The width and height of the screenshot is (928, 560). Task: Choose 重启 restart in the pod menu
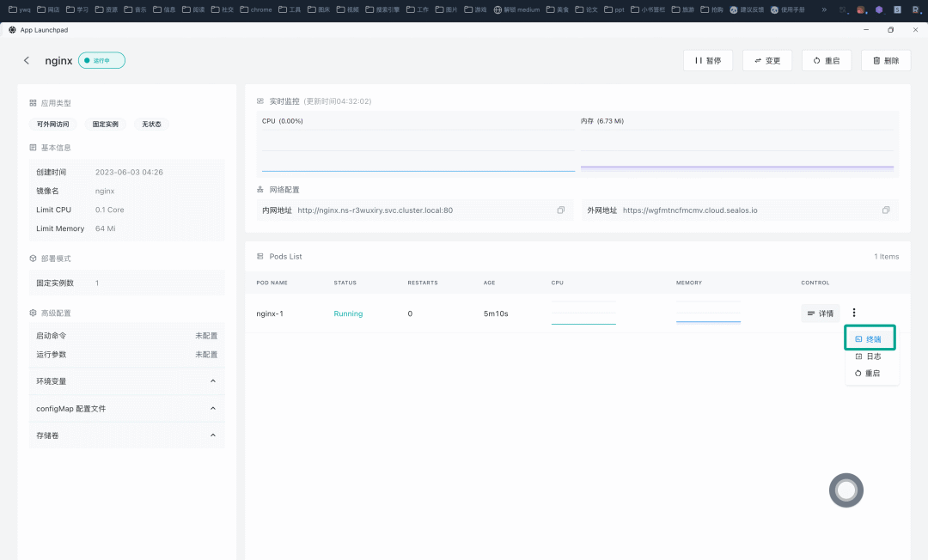(870, 373)
